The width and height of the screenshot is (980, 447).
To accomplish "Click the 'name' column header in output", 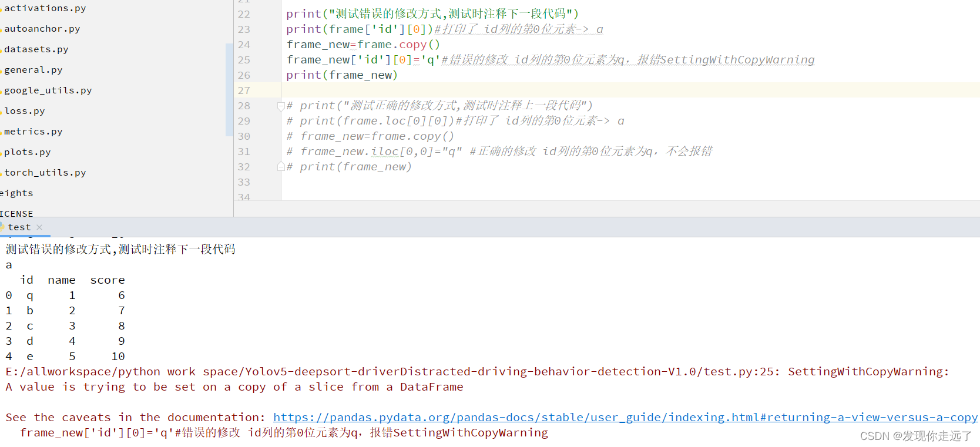I will pos(62,280).
